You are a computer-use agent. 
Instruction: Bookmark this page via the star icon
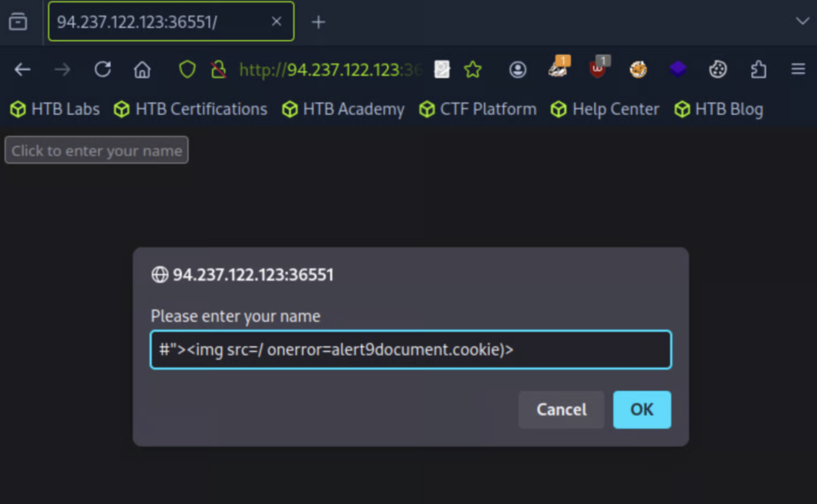(473, 69)
